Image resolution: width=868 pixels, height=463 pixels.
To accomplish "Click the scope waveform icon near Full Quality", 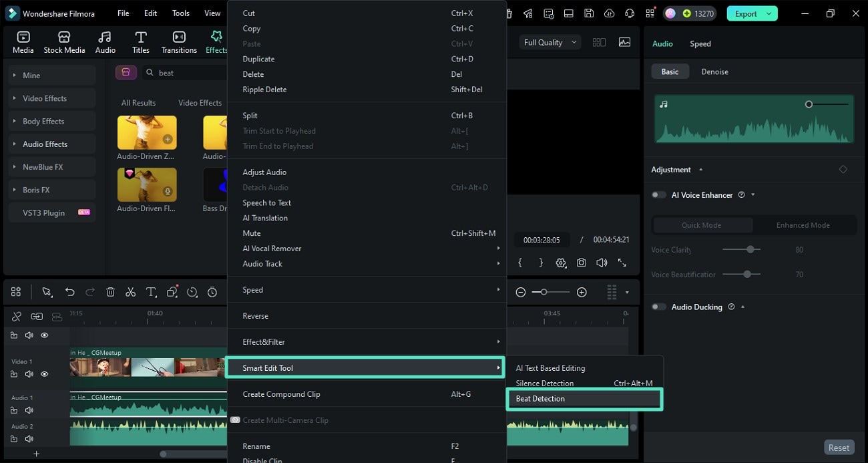I will [624, 42].
